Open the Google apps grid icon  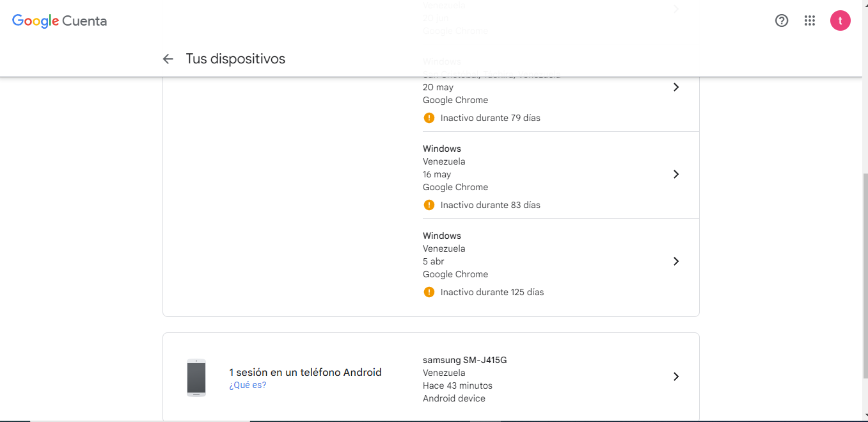(810, 20)
